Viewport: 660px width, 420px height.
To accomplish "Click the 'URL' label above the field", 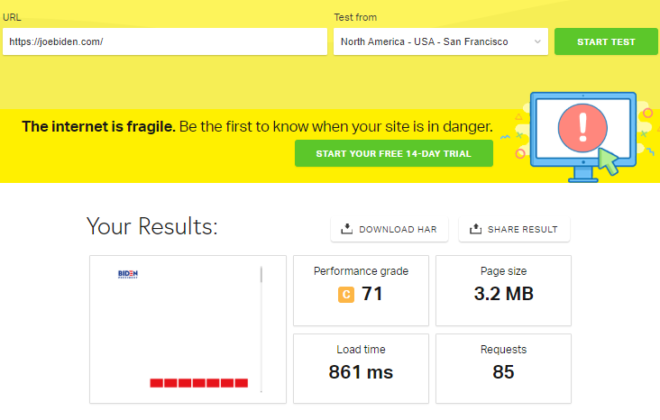I will (x=12, y=17).
